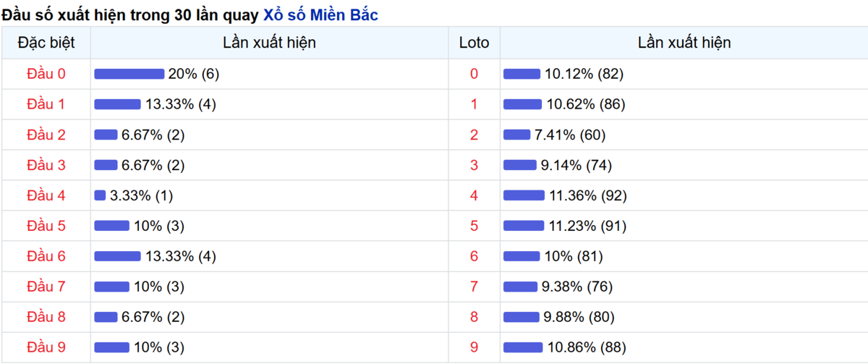
Task: Click the 7.41% (60) Loto bar
Action: 517,135
